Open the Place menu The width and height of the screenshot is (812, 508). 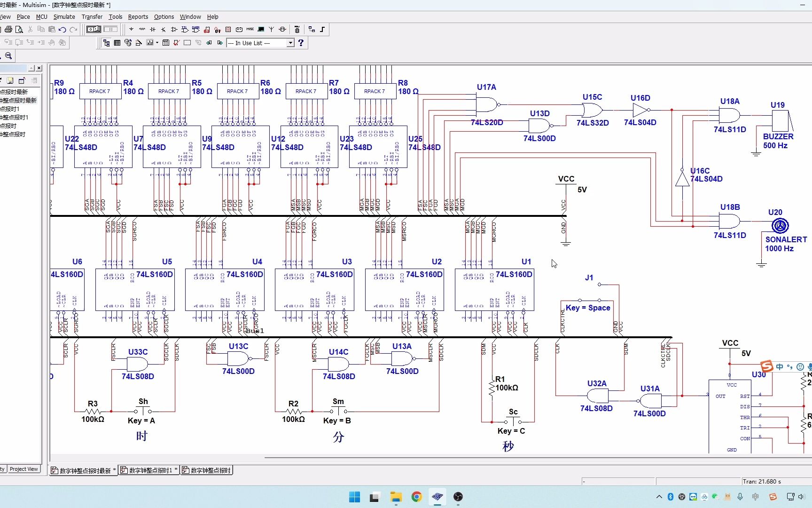pyautogui.click(x=23, y=16)
